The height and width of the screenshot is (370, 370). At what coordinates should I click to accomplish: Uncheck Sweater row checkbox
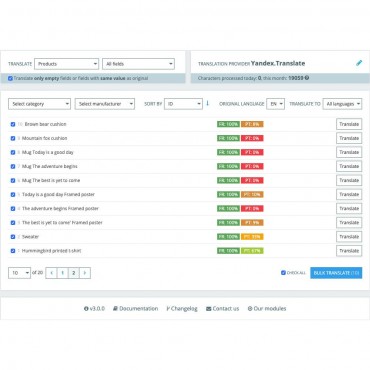click(13, 237)
